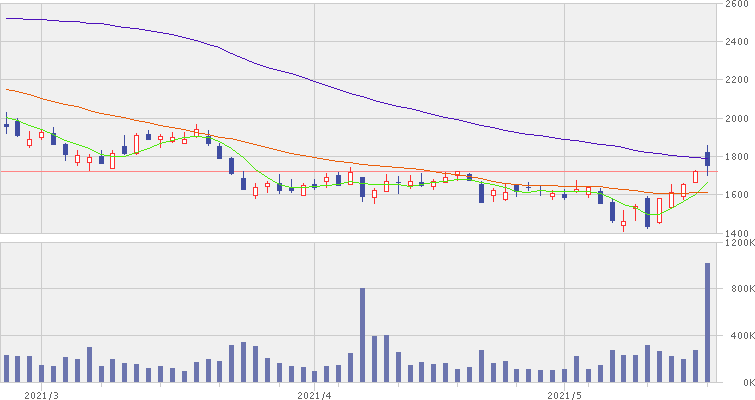Viewport: 755px width, 400px height.
Task: Click the tallest volume bar at far right
Action: click(x=707, y=323)
